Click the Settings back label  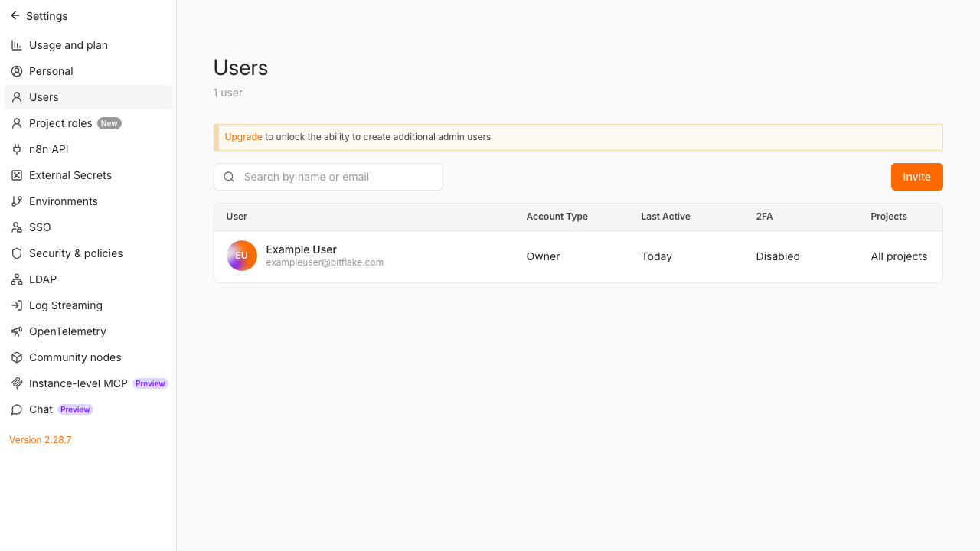[x=47, y=16]
